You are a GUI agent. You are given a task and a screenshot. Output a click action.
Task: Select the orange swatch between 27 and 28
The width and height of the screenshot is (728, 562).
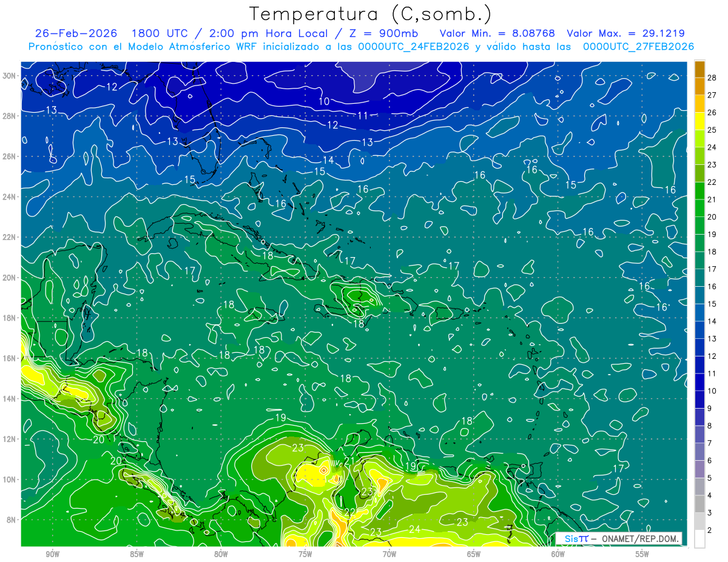[x=699, y=86]
